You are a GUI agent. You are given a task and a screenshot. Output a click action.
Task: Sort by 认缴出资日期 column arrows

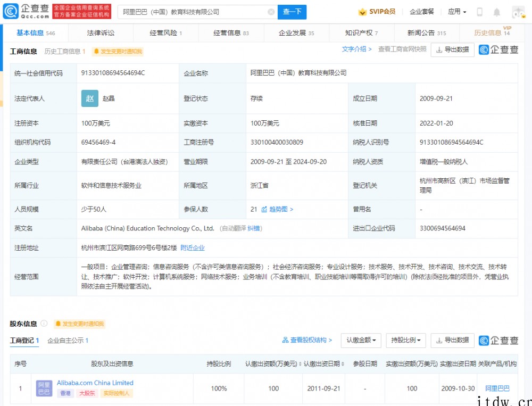342,364
